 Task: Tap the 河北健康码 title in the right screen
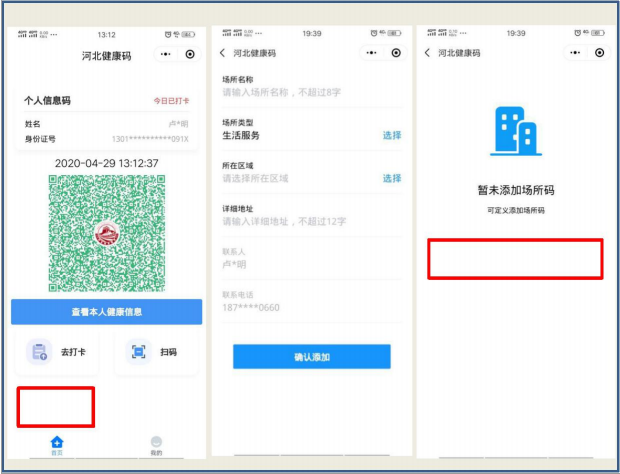coord(459,53)
